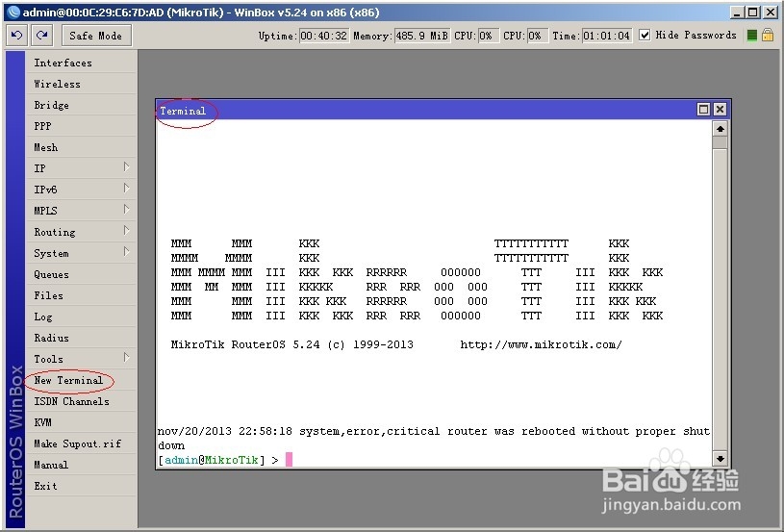The height and width of the screenshot is (532, 784).
Task: Open the Tools menu item
Action: click(x=81, y=359)
